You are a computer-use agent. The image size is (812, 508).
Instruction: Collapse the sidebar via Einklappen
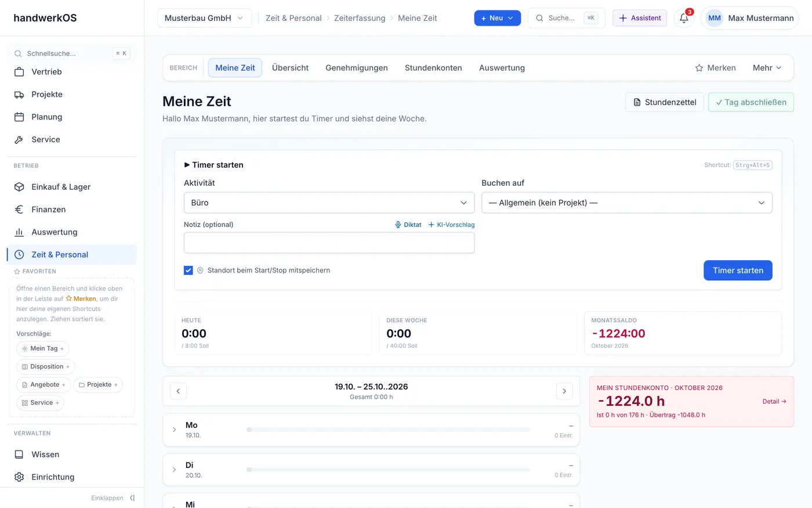(x=113, y=498)
